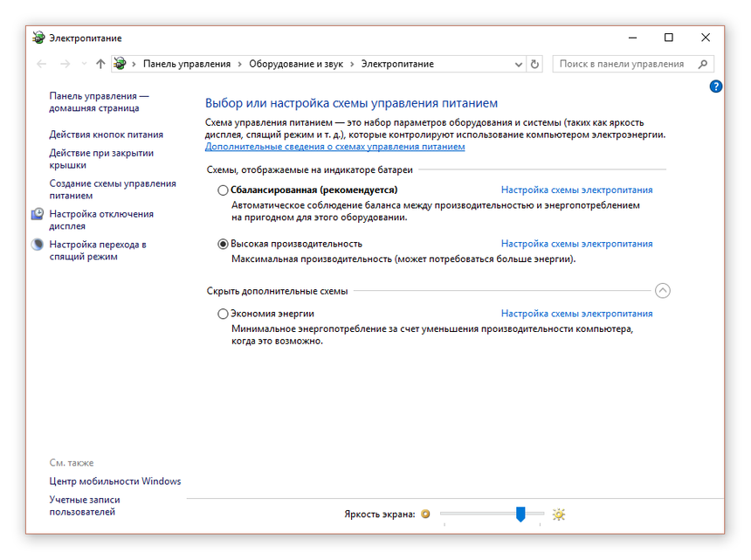This screenshot has height=560, width=751.
Task: Click the search magnifier icon
Action: 703,64
